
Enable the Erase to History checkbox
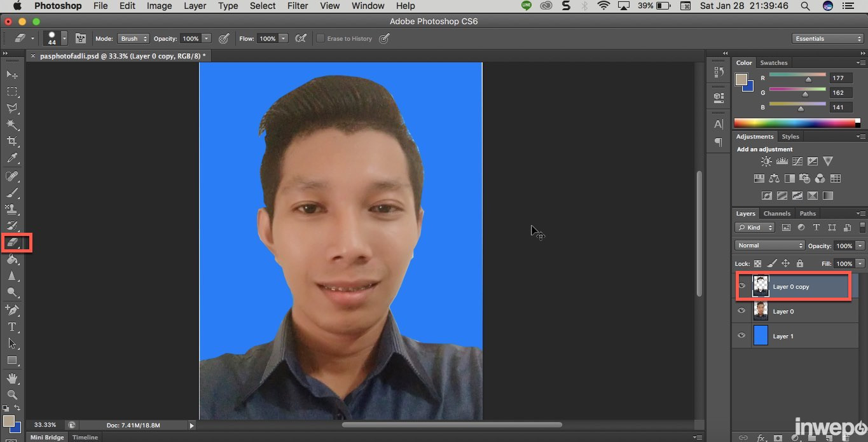point(320,39)
